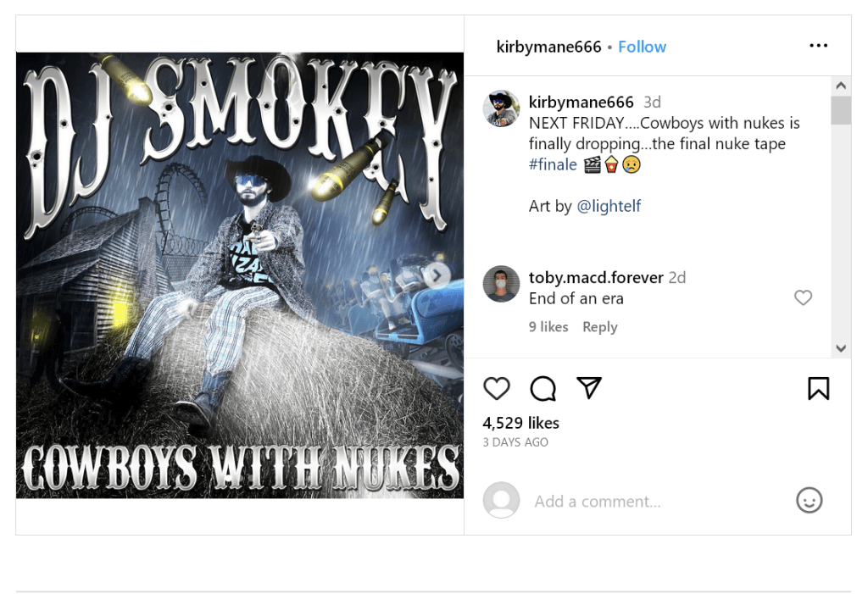This screenshot has width=868, height=594.
Task: Open the @lightelf profile link
Action: tap(609, 206)
